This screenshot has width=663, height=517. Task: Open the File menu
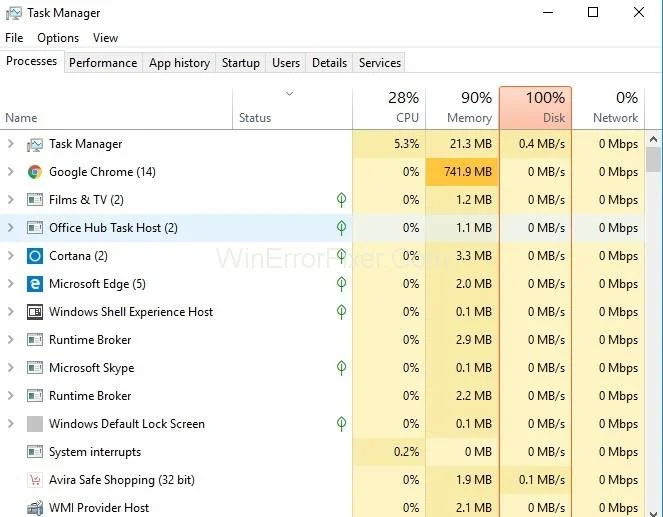(x=14, y=38)
